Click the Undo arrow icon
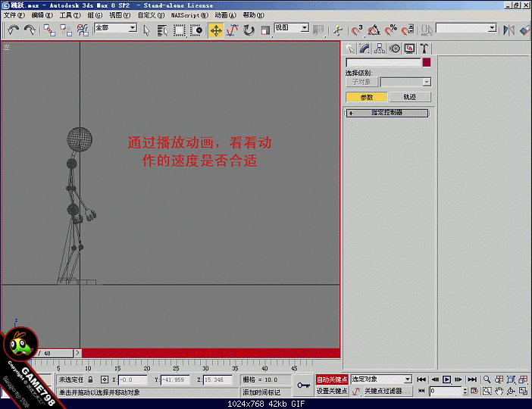 (13, 30)
